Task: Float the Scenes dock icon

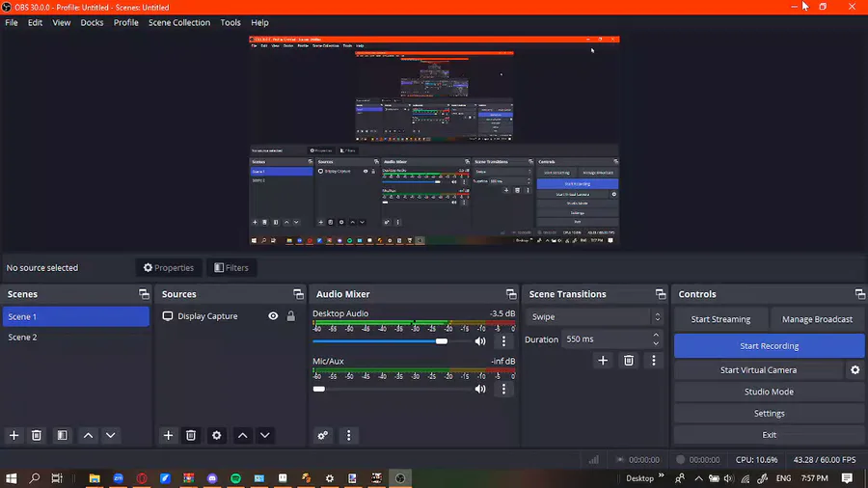Action: coord(144,294)
